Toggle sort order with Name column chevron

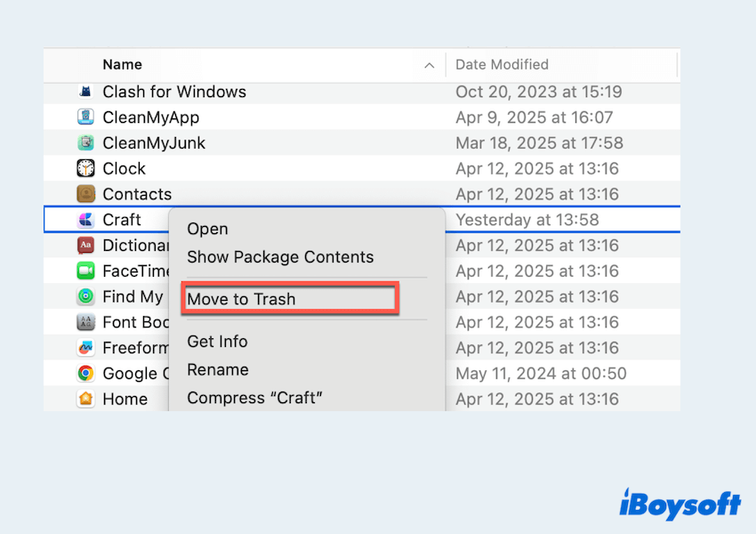click(x=430, y=65)
